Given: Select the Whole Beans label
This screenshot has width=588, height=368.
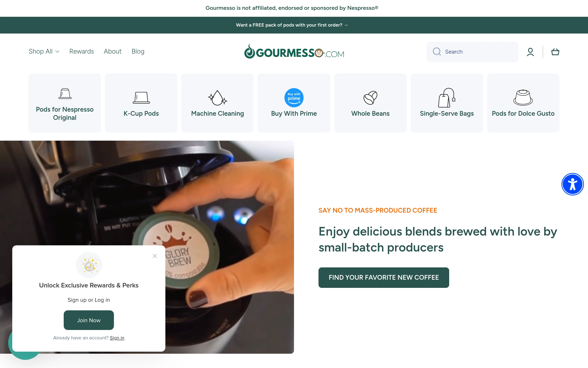Looking at the screenshot, I should point(370,113).
